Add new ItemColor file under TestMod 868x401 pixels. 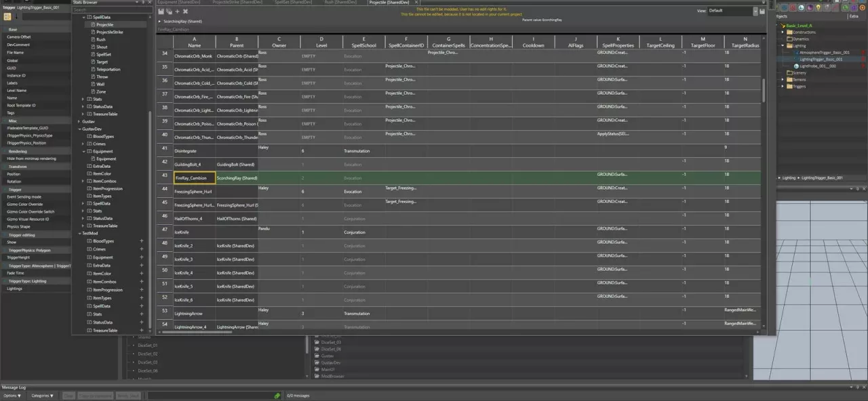click(x=142, y=274)
